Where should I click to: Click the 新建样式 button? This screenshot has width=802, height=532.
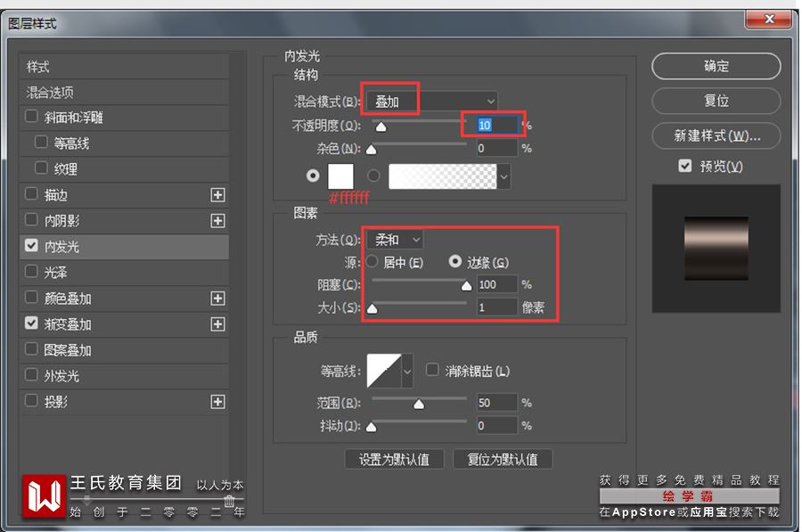(716, 135)
